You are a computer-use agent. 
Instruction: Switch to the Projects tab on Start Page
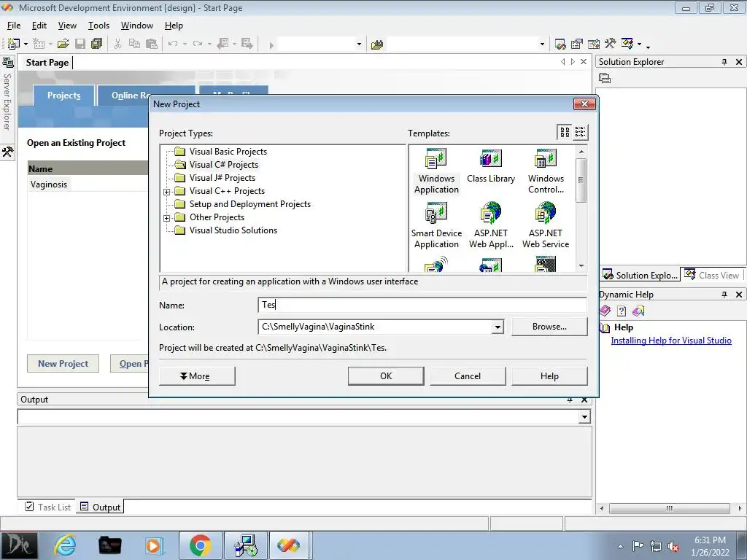tap(64, 96)
